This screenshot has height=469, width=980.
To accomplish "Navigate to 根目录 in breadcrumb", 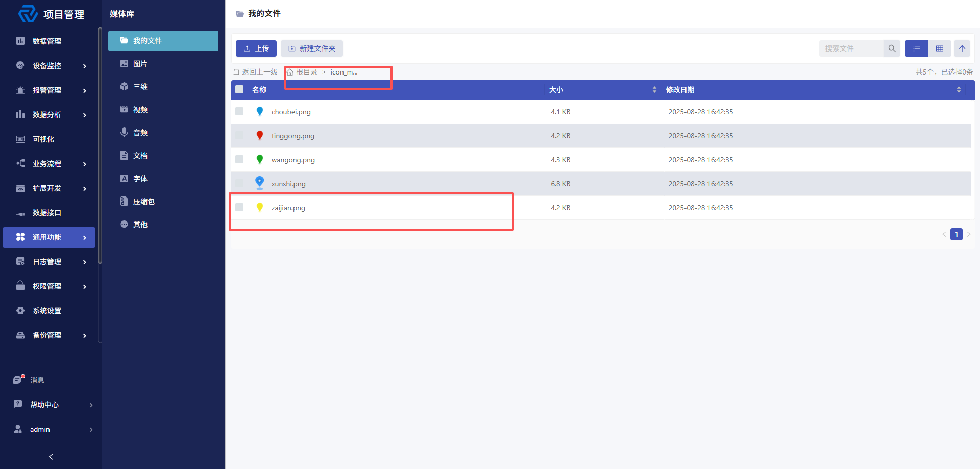I will (302, 72).
